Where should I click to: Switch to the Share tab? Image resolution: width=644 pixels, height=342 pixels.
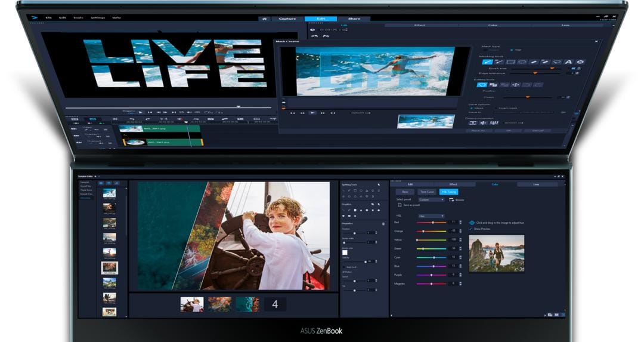354,19
